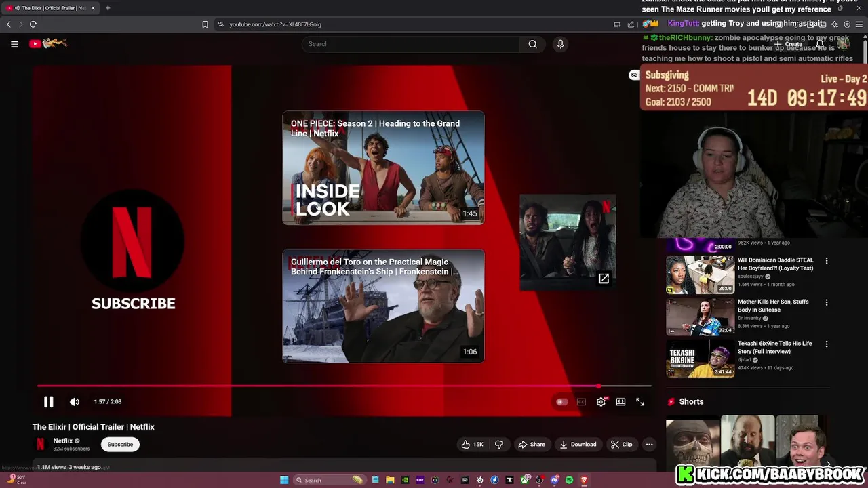Image resolution: width=868 pixels, height=488 pixels.
Task: Enter fullscreen mode
Action: point(640,402)
